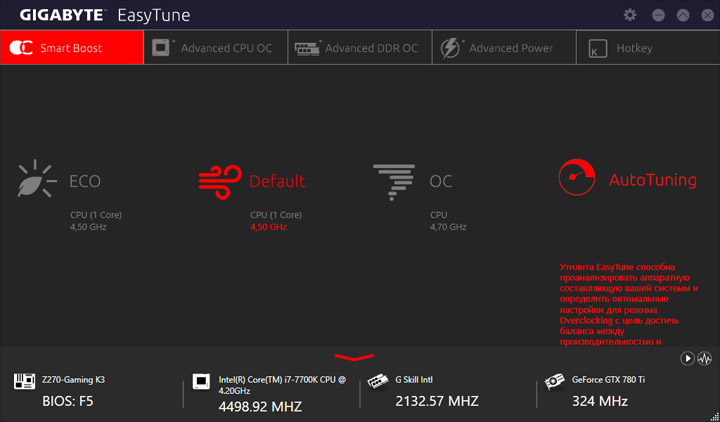Click the G Skill Intl label
720x422 pixels.
click(x=414, y=380)
